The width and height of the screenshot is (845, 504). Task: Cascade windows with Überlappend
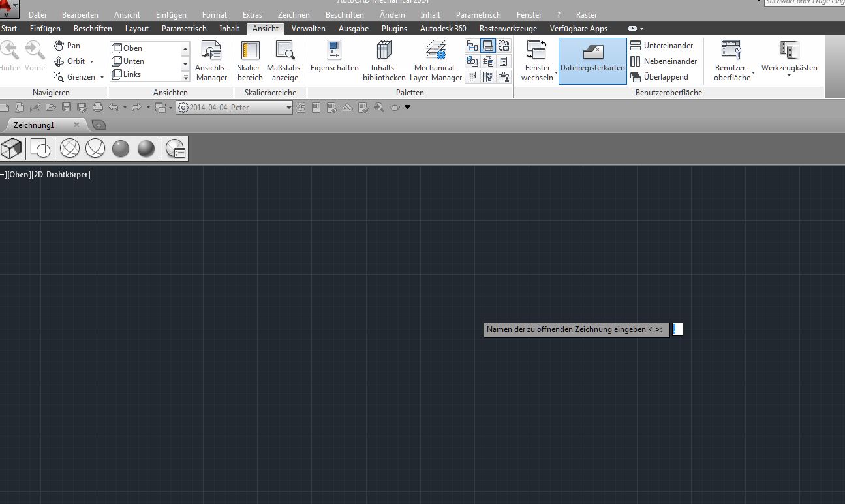point(659,77)
